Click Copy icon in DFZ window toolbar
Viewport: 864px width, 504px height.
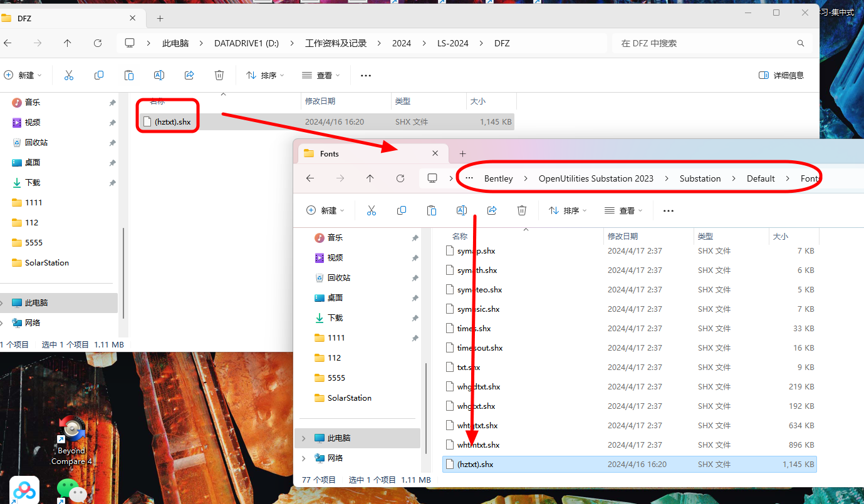(99, 75)
